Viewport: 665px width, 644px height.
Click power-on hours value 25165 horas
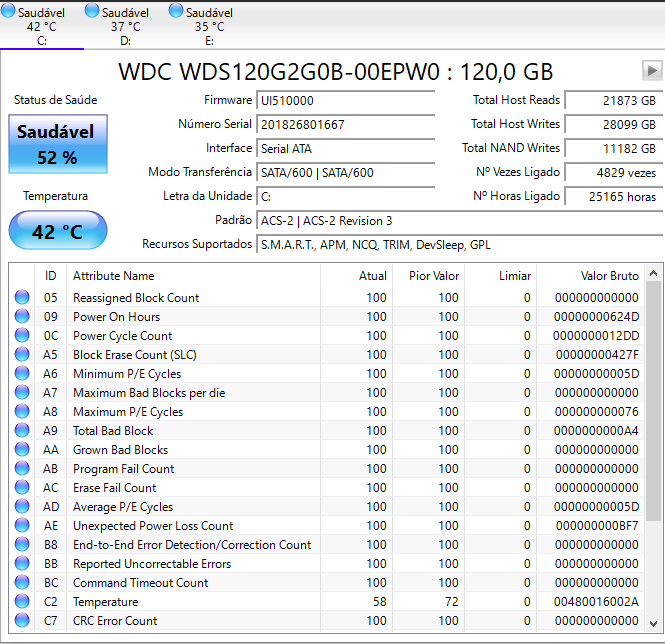(614, 196)
